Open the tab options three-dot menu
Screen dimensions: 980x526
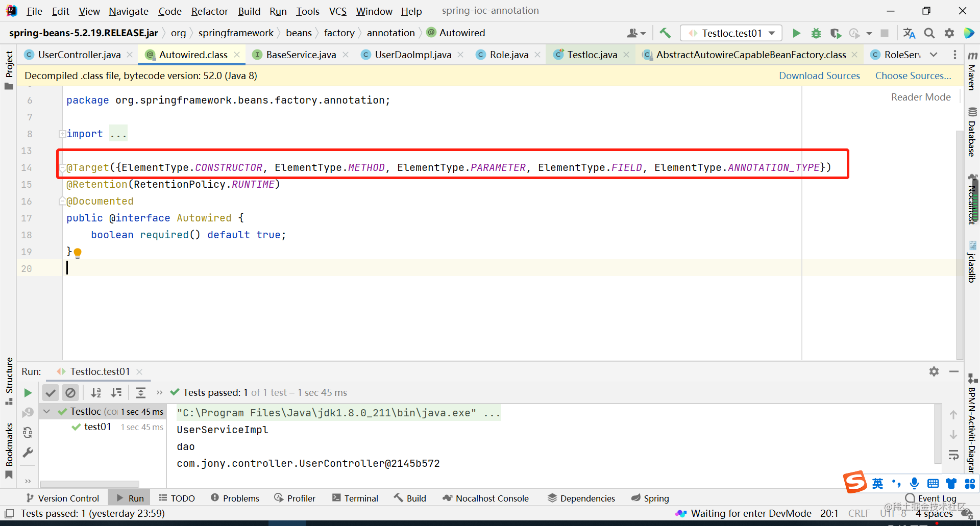click(x=955, y=55)
